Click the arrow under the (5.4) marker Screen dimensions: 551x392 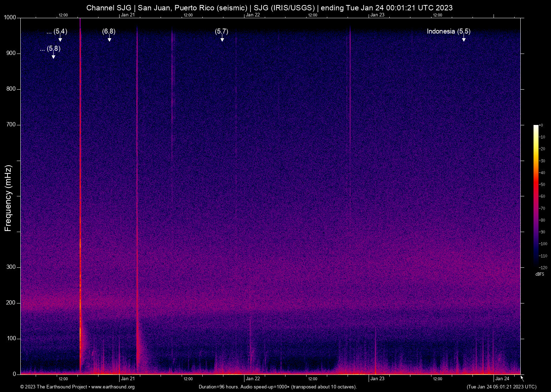coord(60,39)
